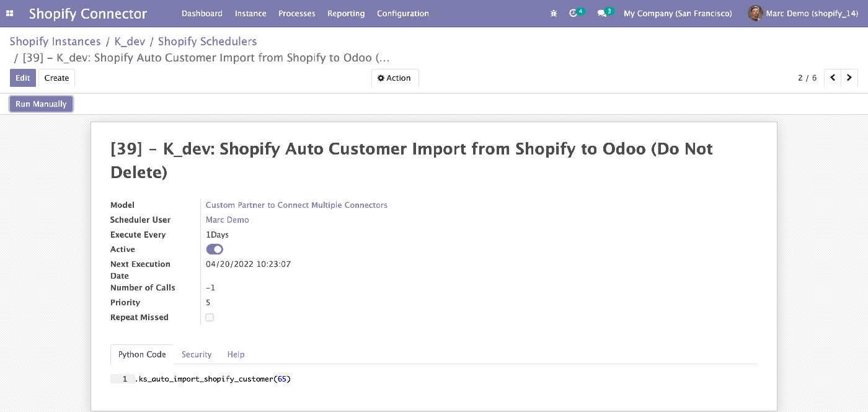Go to Shopify Instances breadcrumb
868x412 pixels.
click(55, 42)
